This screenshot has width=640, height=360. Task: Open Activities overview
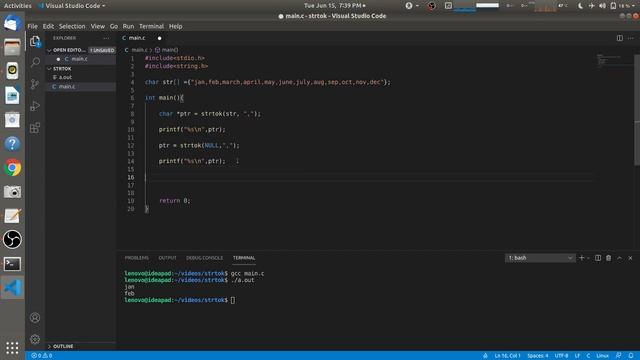(18, 6)
